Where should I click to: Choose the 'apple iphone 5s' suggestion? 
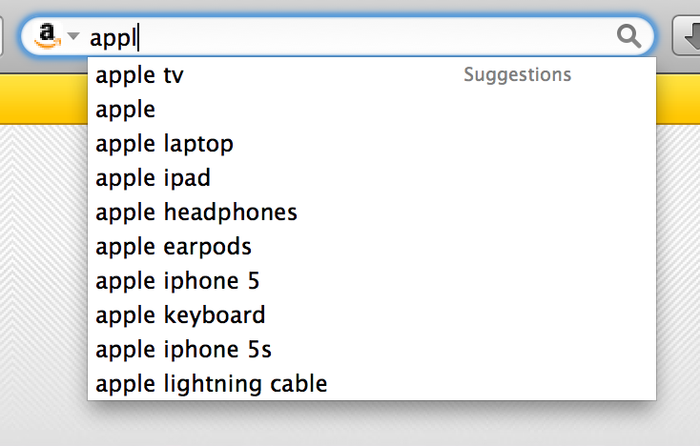pos(372,350)
